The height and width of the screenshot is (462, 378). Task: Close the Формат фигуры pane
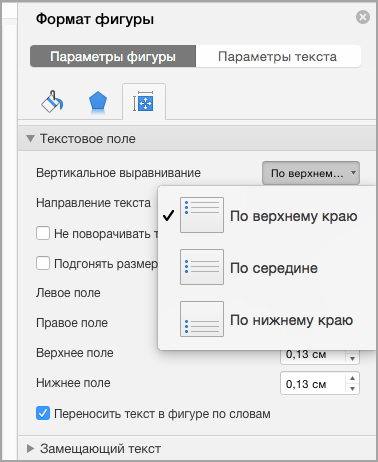pyautogui.click(x=363, y=17)
